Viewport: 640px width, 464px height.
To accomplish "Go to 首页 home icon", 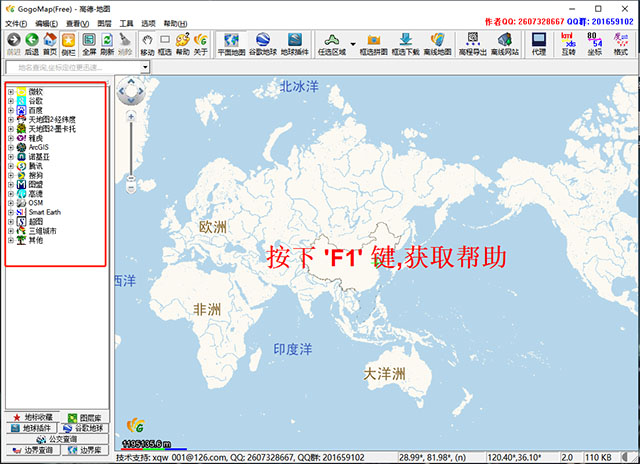I will pyautogui.click(x=50, y=40).
